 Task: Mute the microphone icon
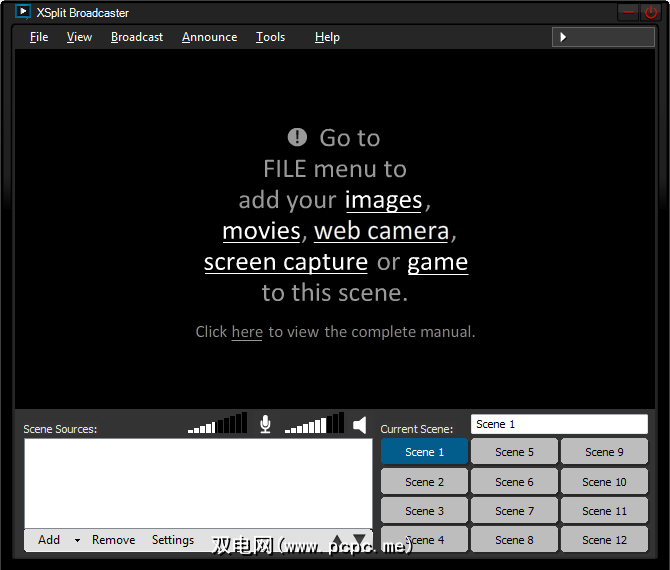coord(265,424)
